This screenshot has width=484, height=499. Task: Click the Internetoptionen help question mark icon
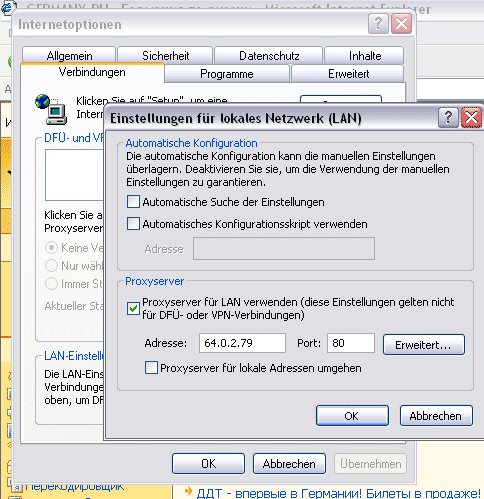point(378,24)
